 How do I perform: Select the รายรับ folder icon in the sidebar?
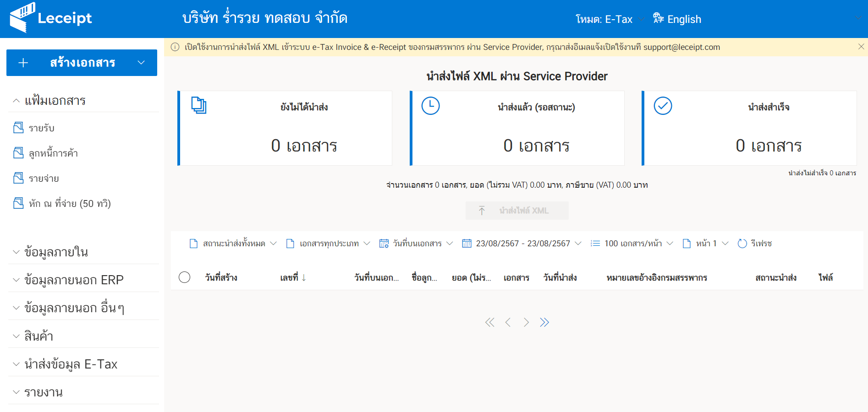tap(18, 128)
